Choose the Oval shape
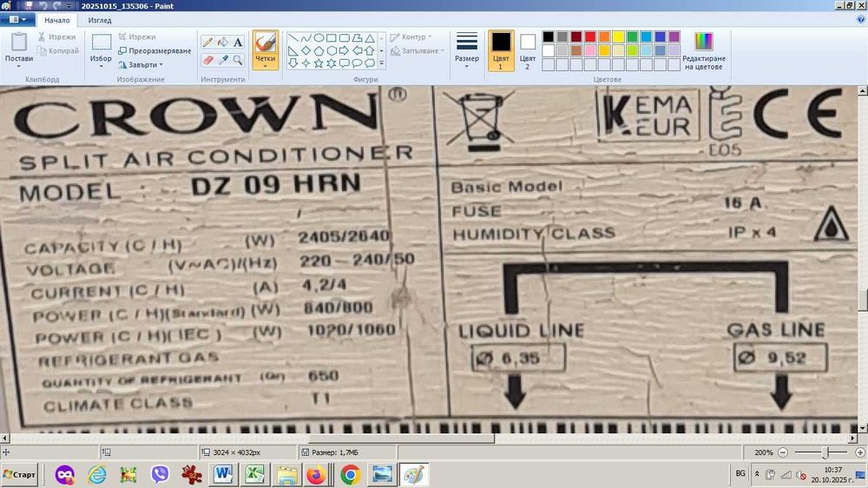 pyautogui.click(x=319, y=38)
